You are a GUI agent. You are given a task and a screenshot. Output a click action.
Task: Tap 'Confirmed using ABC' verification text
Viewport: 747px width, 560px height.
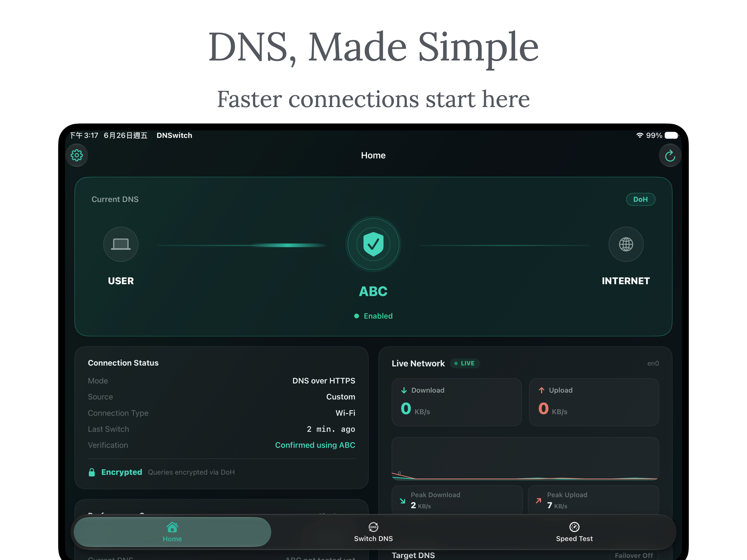tap(315, 445)
